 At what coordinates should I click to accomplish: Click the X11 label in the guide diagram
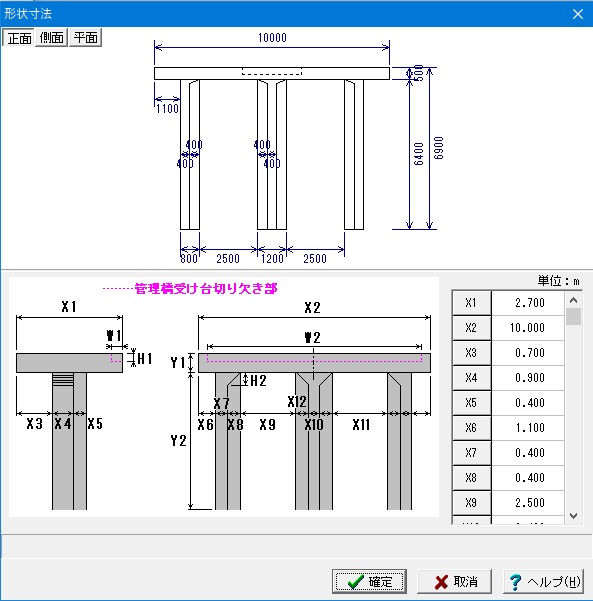point(361,425)
